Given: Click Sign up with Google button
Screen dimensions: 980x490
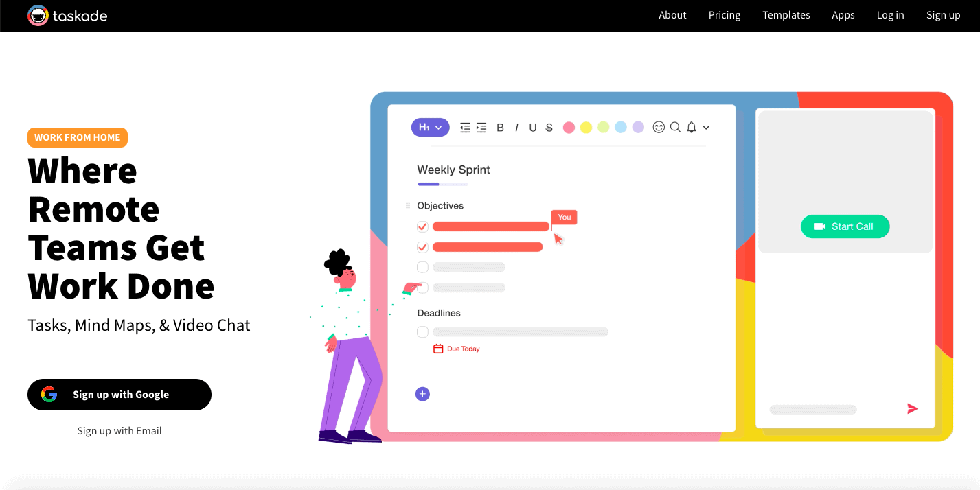Looking at the screenshot, I should click(x=119, y=395).
